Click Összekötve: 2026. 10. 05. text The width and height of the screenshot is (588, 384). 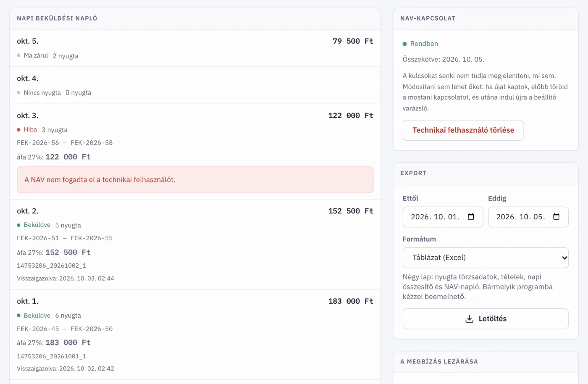point(444,59)
